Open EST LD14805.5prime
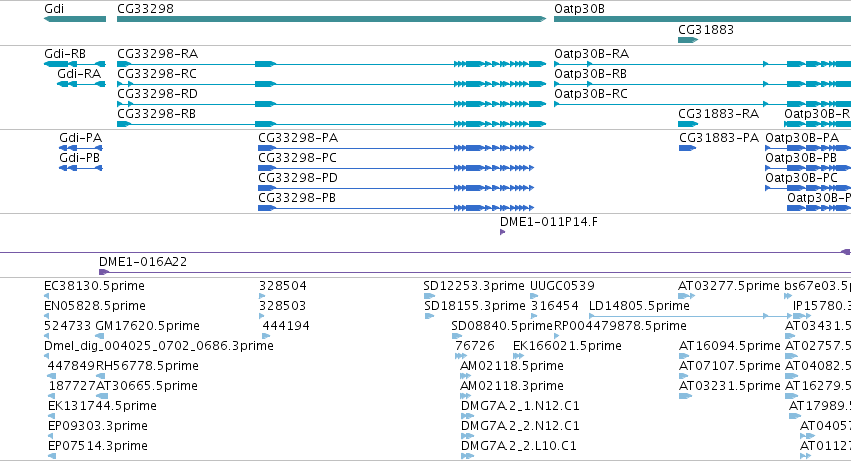Screen dimensions: 851x461 click(x=639, y=306)
